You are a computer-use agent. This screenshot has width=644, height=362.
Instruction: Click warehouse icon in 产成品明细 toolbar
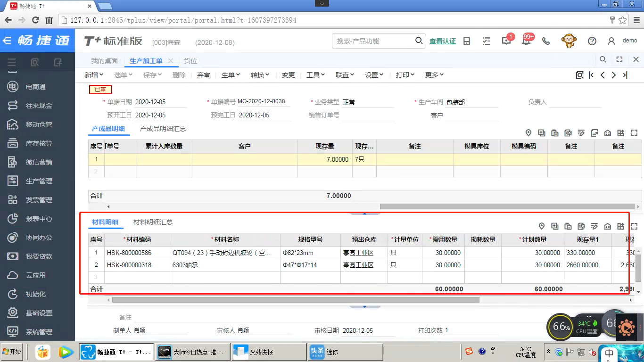click(x=608, y=133)
